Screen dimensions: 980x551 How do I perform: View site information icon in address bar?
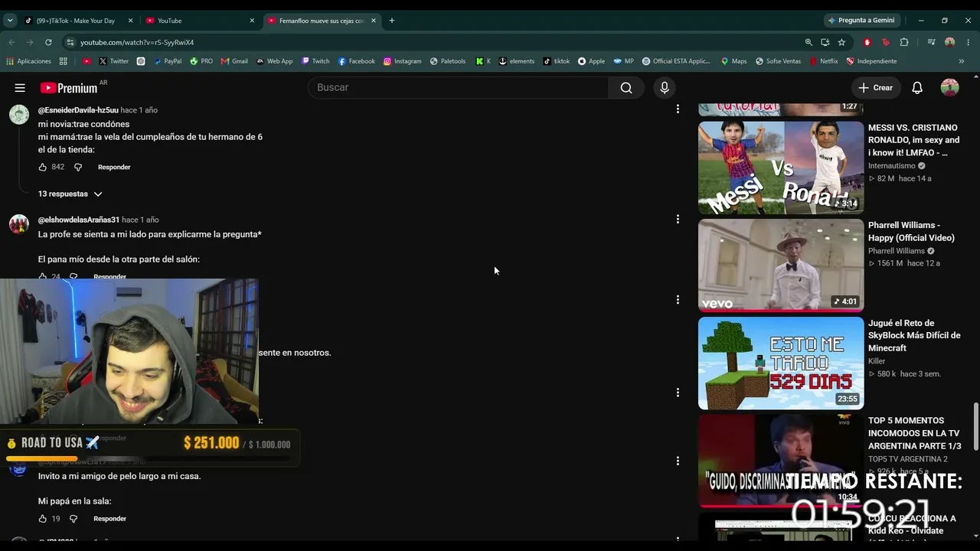pos(70,42)
